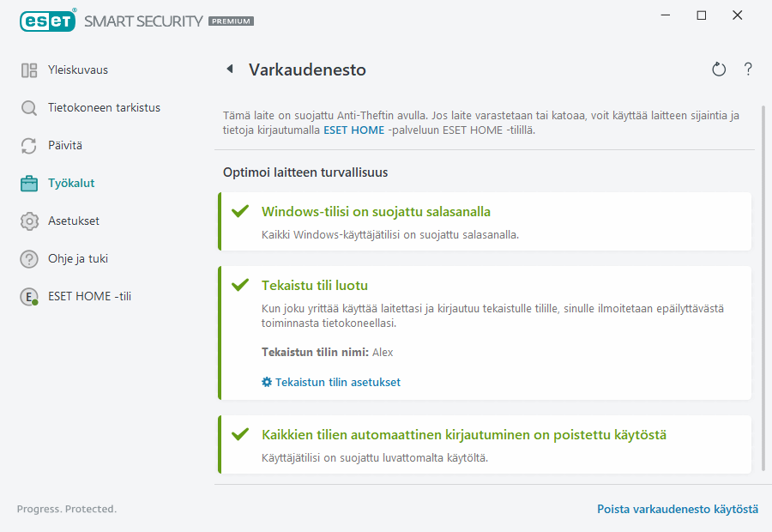
Task: Disable anti-theft via Poista varkaudenesto käytöstä
Action: click(x=678, y=509)
